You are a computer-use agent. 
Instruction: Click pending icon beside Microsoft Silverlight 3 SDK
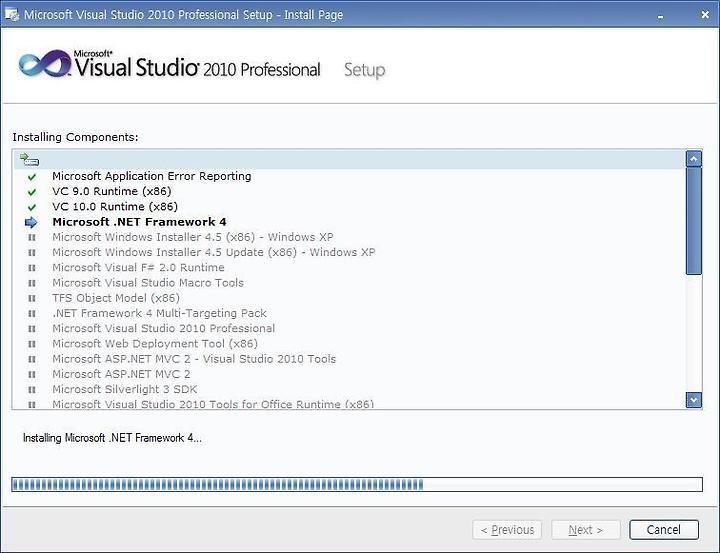click(32, 389)
